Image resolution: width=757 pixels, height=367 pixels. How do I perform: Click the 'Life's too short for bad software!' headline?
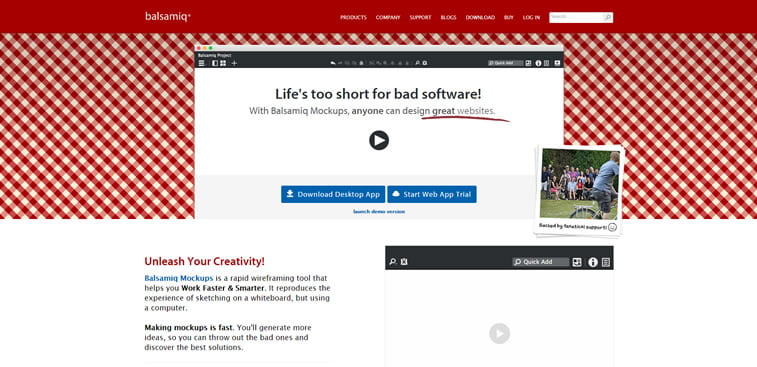click(x=378, y=94)
